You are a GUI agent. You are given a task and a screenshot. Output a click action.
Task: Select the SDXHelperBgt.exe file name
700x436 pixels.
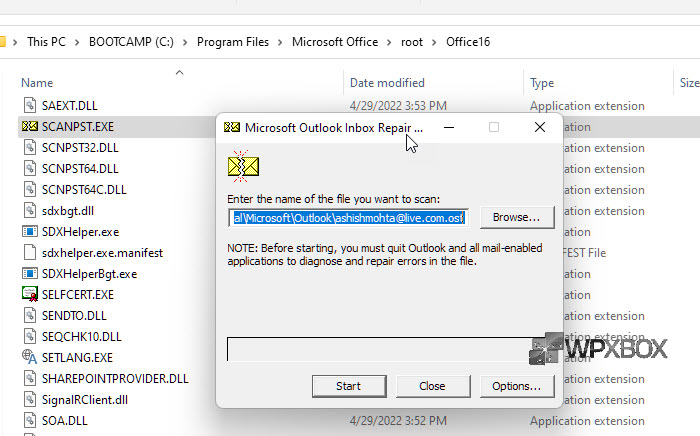[90, 274]
